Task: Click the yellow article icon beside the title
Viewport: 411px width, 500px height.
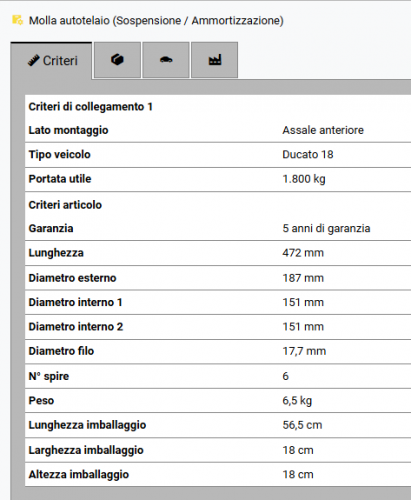Action: tap(17, 20)
